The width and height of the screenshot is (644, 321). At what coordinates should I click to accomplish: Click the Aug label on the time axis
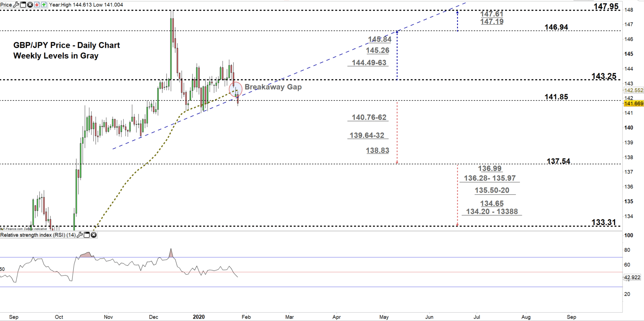click(x=526, y=317)
